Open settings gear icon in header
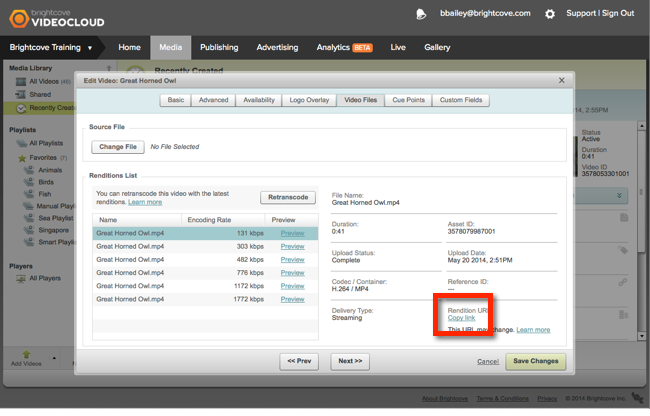Screen dimensions: 650x416 click(x=550, y=14)
